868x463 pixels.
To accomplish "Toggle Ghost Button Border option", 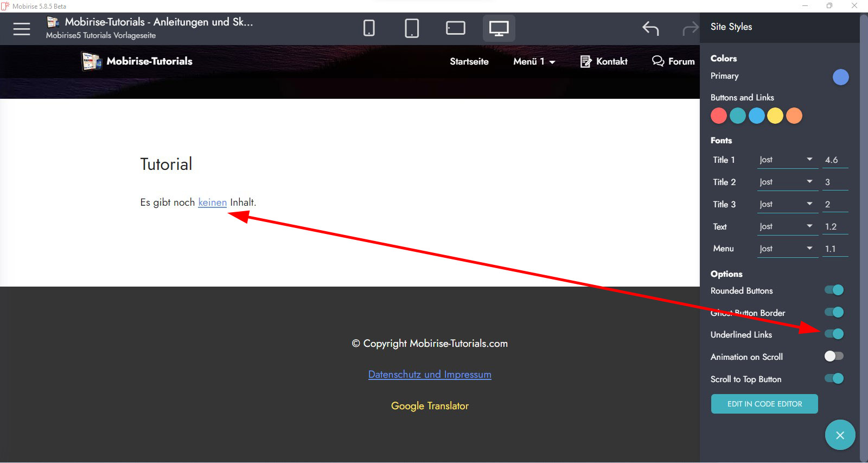I will tap(834, 312).
